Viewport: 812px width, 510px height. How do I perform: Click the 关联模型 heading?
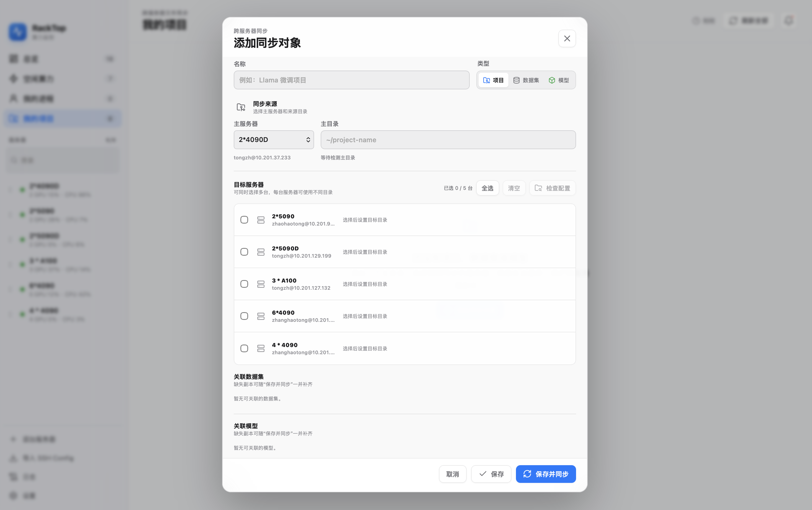pyautogui.click(x=245, y=426)
